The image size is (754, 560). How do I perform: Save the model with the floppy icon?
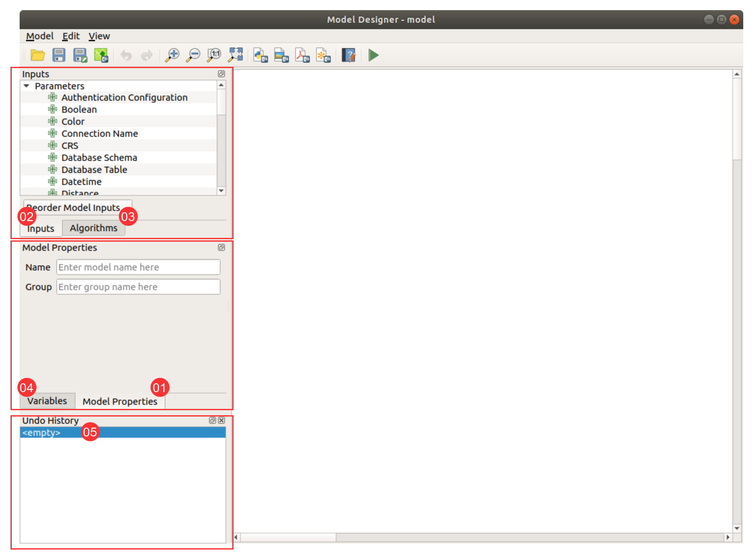[x=59, y=55]
